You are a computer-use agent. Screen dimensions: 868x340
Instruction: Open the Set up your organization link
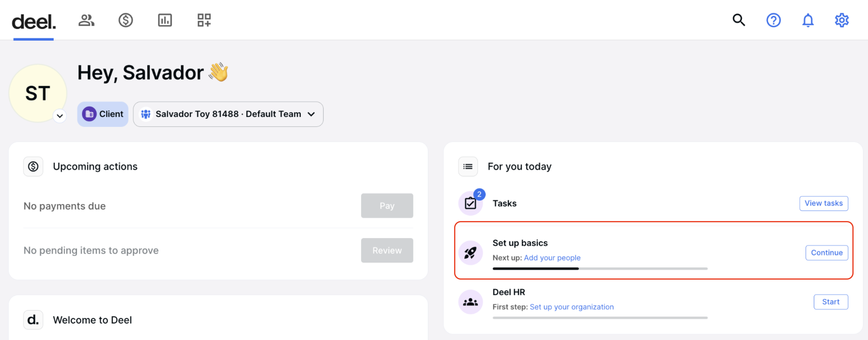click(x=572, y=307)
